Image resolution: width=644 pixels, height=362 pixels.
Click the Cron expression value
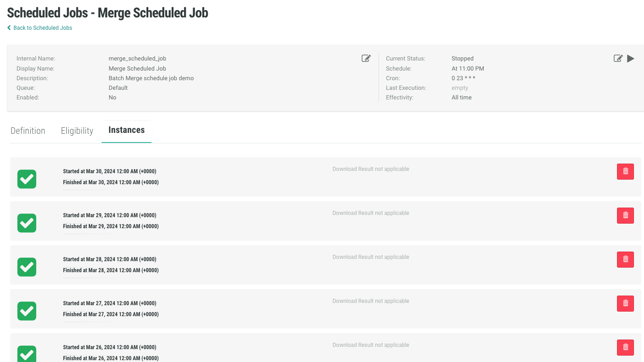click(463, 78)
